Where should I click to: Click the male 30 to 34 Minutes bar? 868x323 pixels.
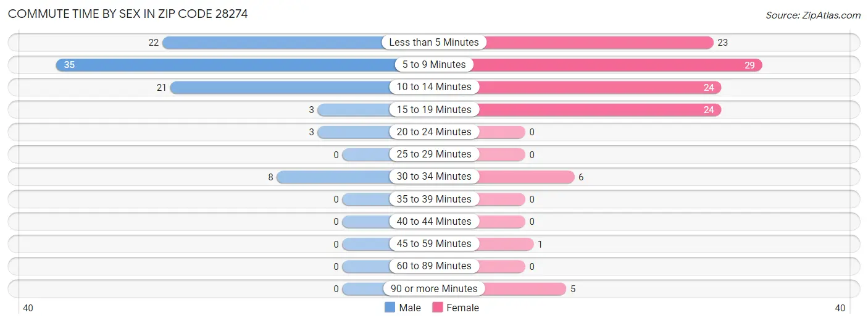[333, 177]
